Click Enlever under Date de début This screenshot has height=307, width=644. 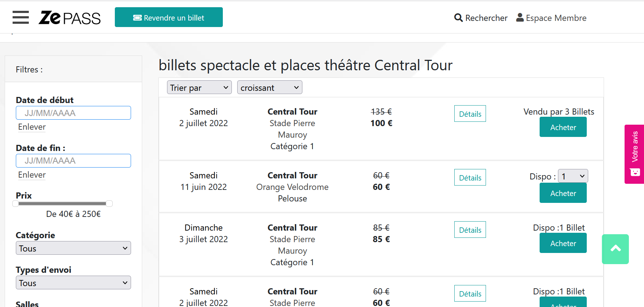[32, 127]
